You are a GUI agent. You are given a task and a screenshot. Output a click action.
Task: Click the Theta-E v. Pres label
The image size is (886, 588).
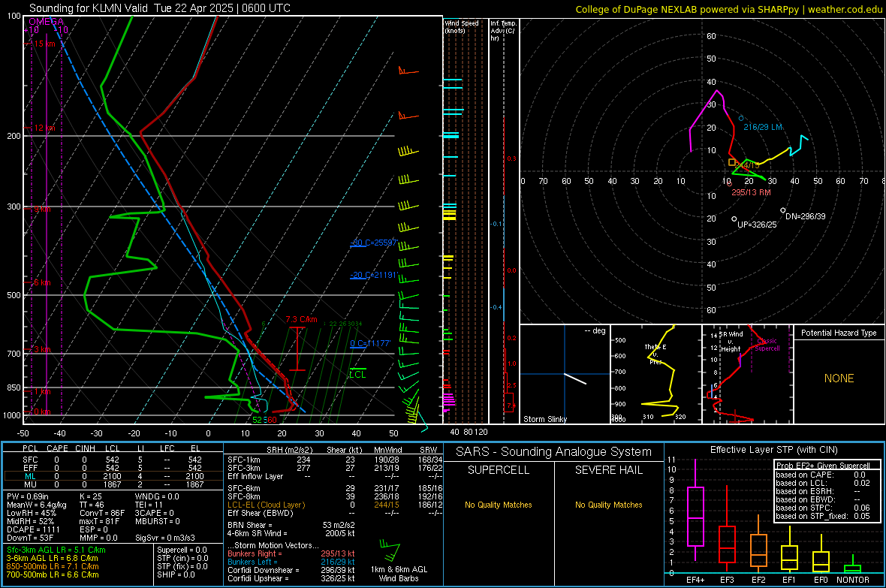coord(655,354)
